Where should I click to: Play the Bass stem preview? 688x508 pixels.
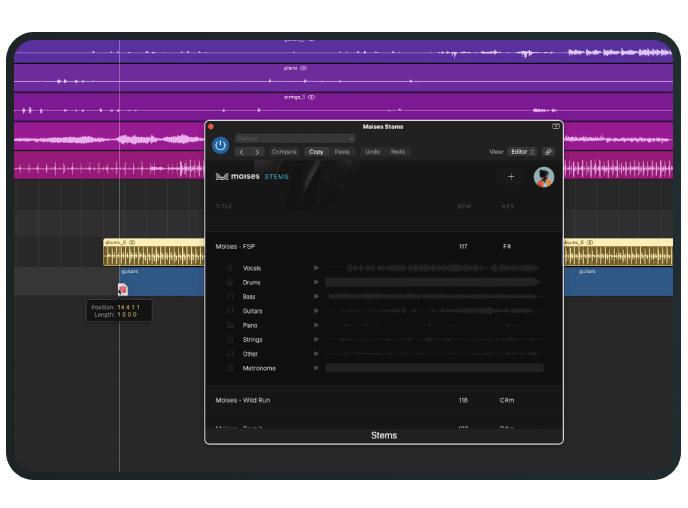point(316,297)
